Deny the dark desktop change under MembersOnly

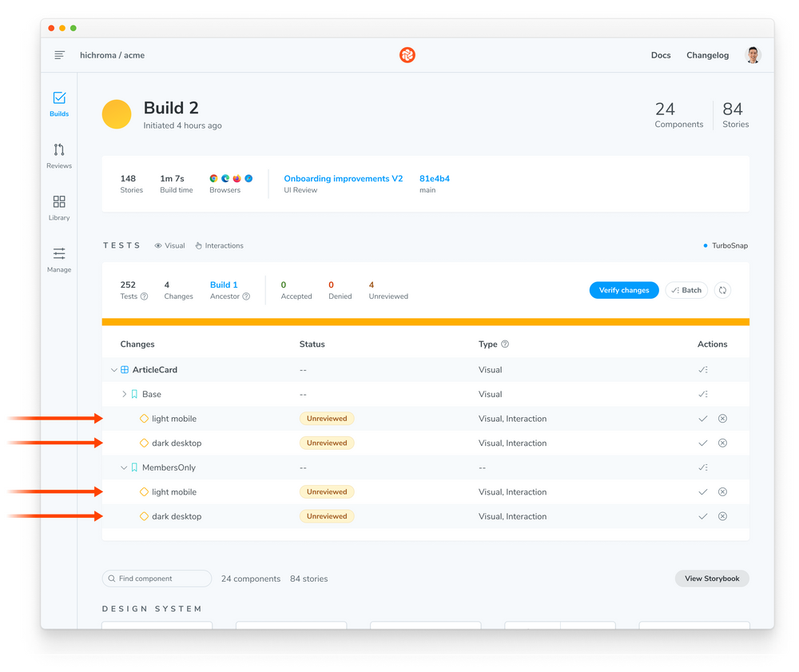tap(722, 516)
